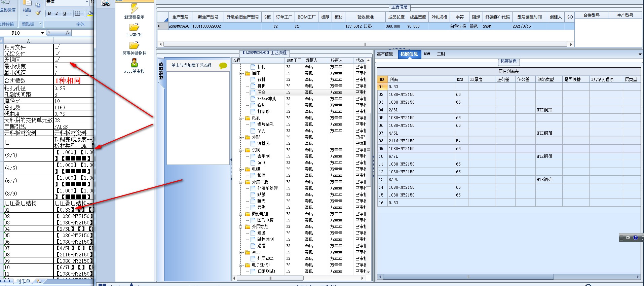Open the 预审关键物料 folder icon

coord(134,45)
